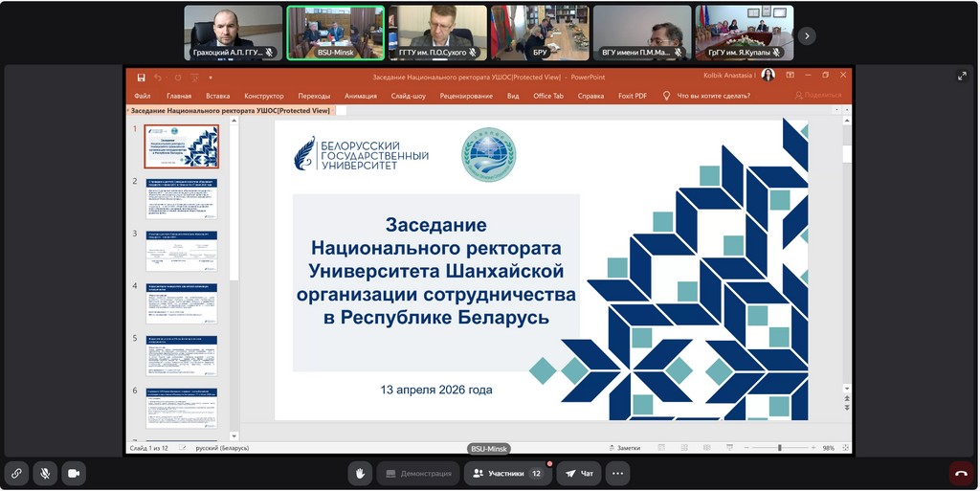
Task: Select slide 3 thumbnail in the slide panel
Action: (x=181, y=250)
